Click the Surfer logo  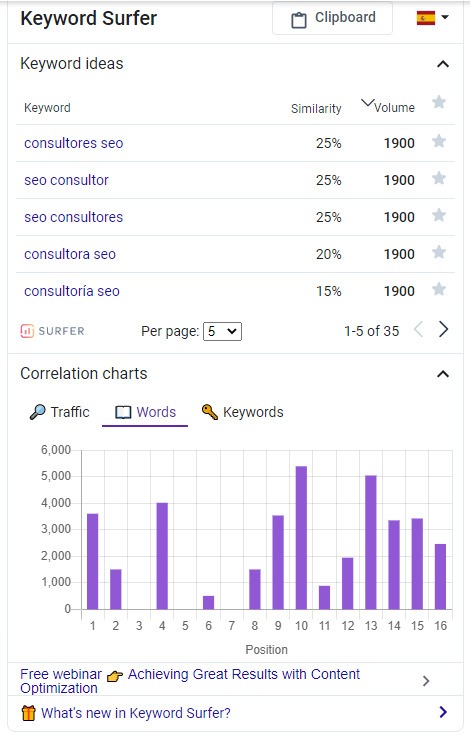click(x=52, y=331)
